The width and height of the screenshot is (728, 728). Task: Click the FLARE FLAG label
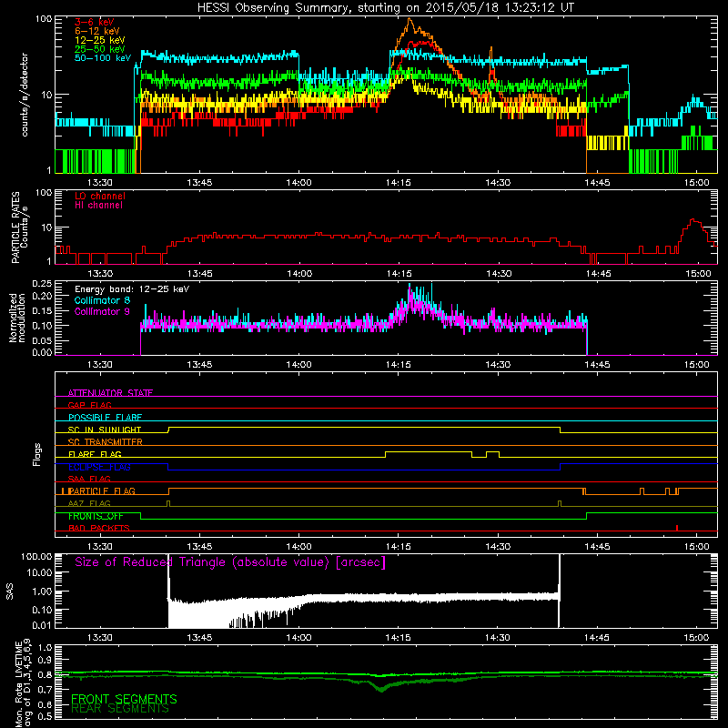(95, 454)
